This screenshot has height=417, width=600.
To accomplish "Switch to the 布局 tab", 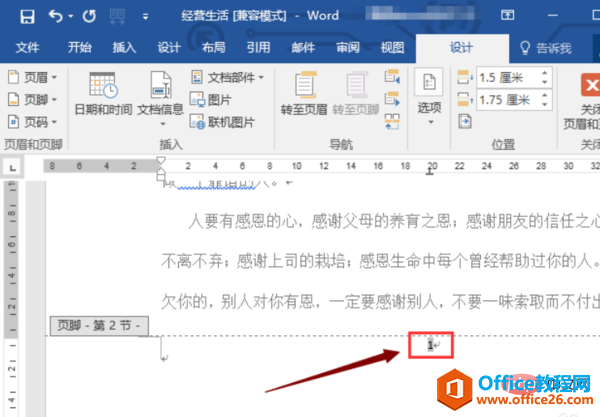I will (214, 48).
